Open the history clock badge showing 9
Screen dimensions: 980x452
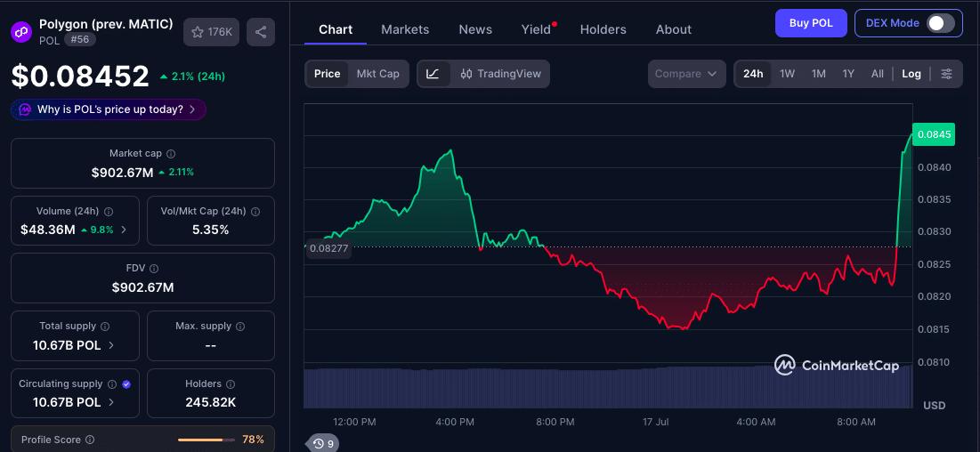[324, 444]
